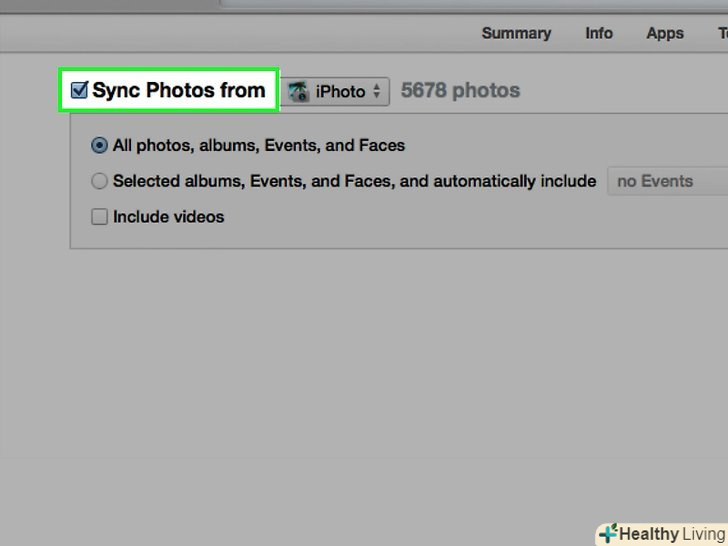Click the Include videos label
Screen dimensions: 728x546
tap(168, 216)
